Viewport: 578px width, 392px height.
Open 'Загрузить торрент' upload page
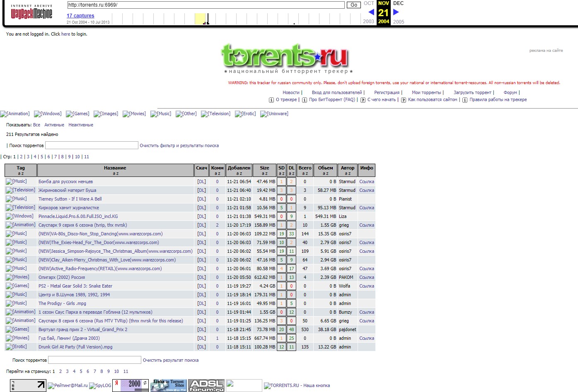pyautogui.click(x=472, y=93)
